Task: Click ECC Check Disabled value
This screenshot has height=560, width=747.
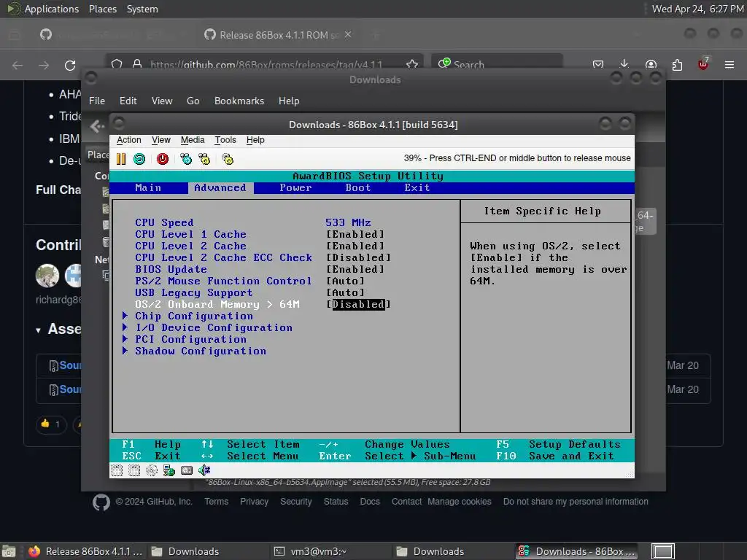Action: click(358, 257)
